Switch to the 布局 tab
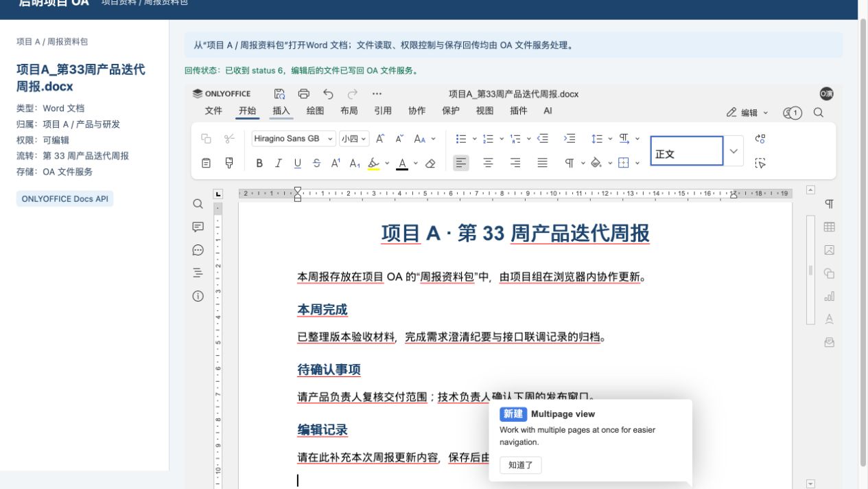Image resolution: width=868 pixels, height=489 pixels. click(349, 111)
